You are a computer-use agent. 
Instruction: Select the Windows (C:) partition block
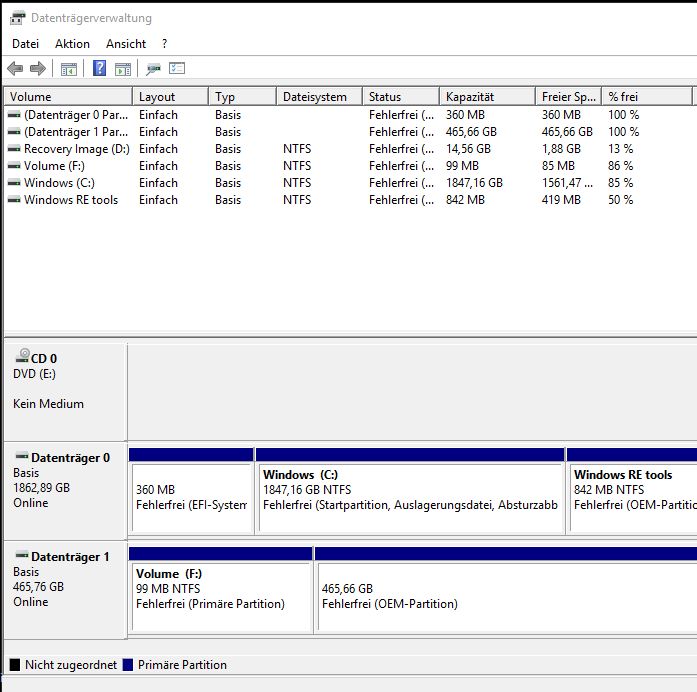(x=410, y=491)
